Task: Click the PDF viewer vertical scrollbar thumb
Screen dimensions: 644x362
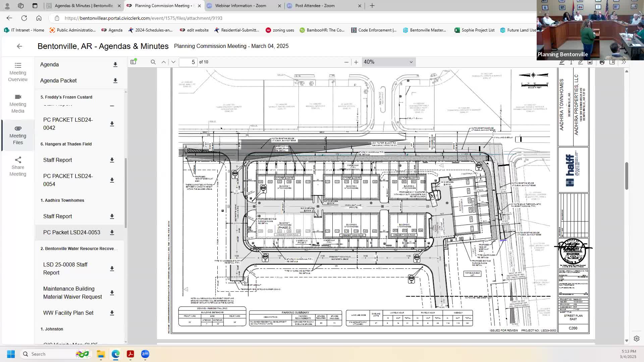Action: (626, 176)
